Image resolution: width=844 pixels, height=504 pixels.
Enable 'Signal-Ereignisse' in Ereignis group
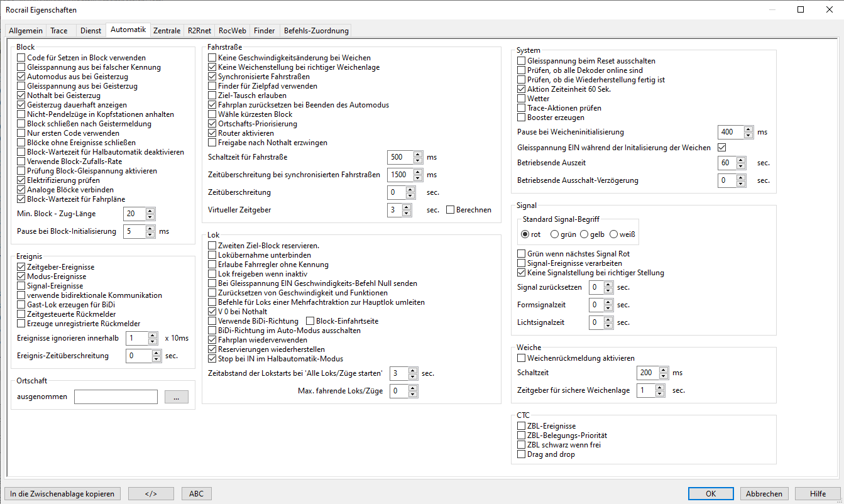pyautogui.click(x=21, y=286)
